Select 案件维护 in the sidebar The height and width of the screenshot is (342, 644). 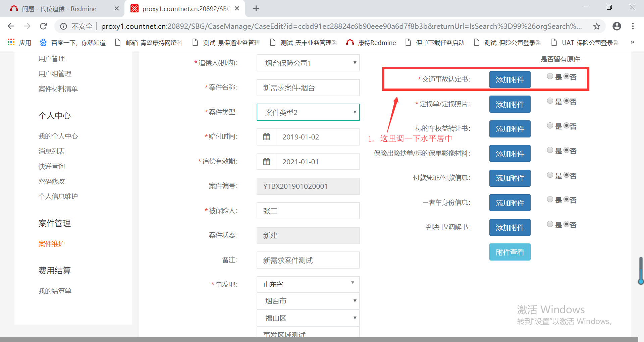tap(52, 244)
